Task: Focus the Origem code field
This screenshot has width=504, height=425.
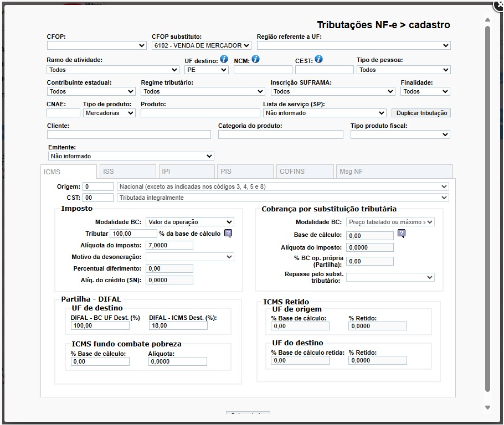Action: tap(98, 186)
